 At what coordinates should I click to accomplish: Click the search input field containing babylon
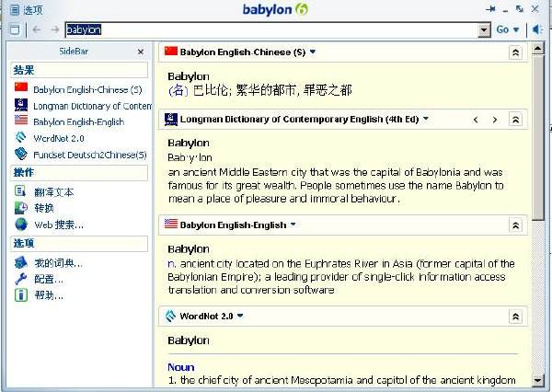click(271, 30)
